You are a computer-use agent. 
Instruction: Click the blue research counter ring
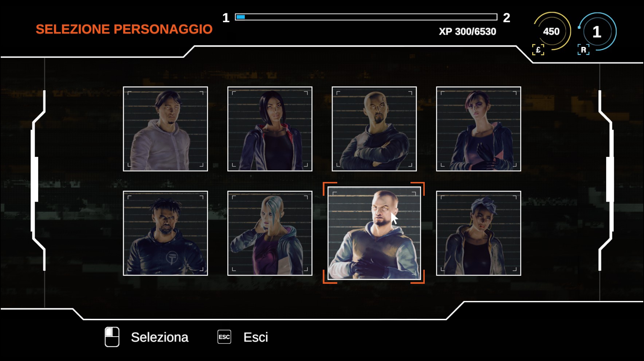point(597,31)
